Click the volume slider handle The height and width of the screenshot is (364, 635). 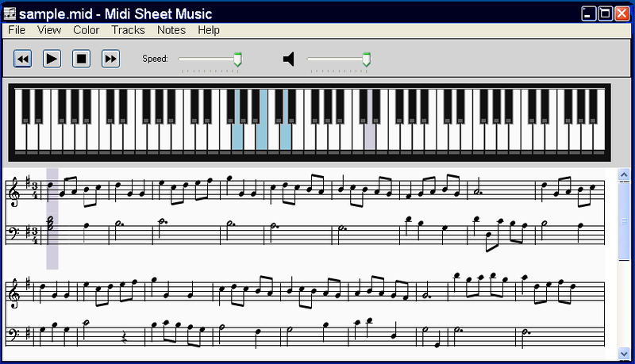pos(366,59)
